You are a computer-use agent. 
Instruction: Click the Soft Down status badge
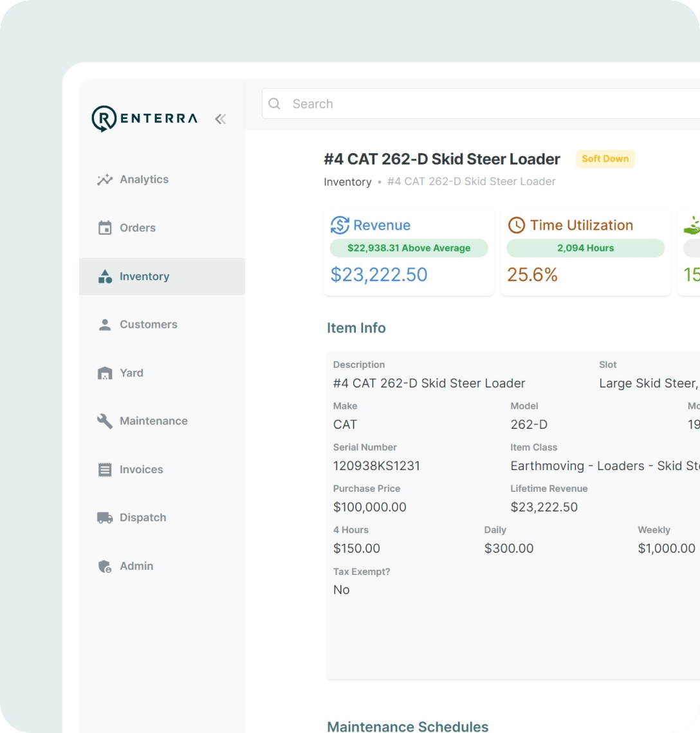605,159
